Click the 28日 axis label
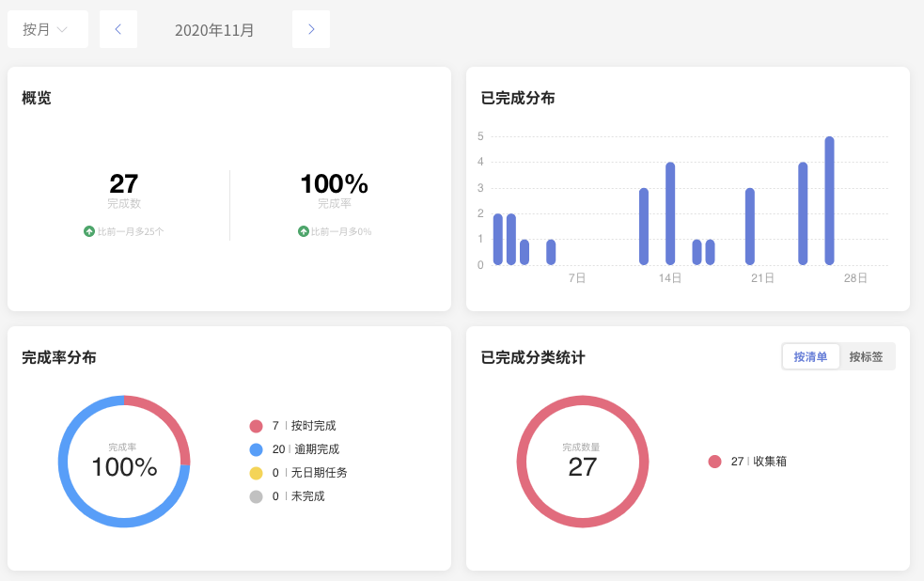 855,278
